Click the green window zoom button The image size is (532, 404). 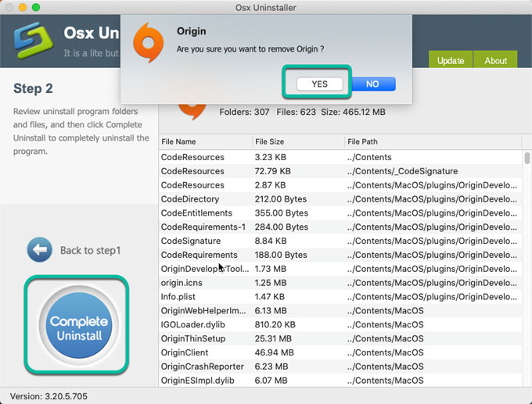(36, 8)
